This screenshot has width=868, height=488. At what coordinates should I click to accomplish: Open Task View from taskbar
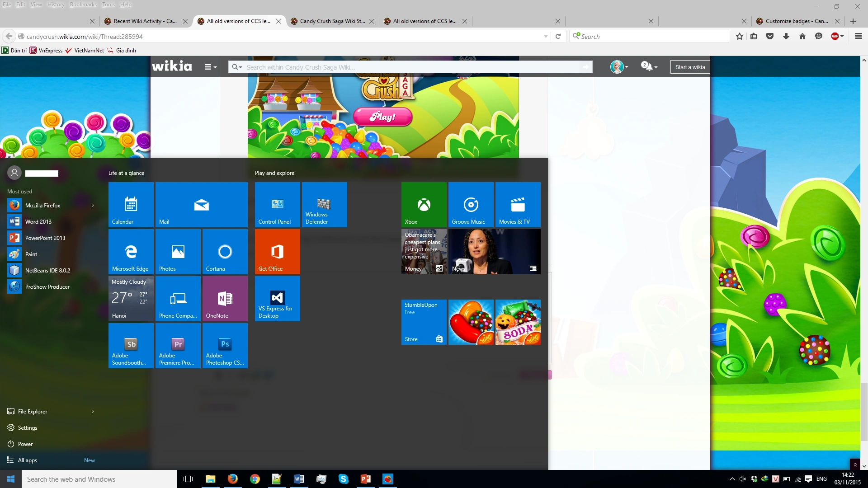pyautogui.click(x=188, y=479)
